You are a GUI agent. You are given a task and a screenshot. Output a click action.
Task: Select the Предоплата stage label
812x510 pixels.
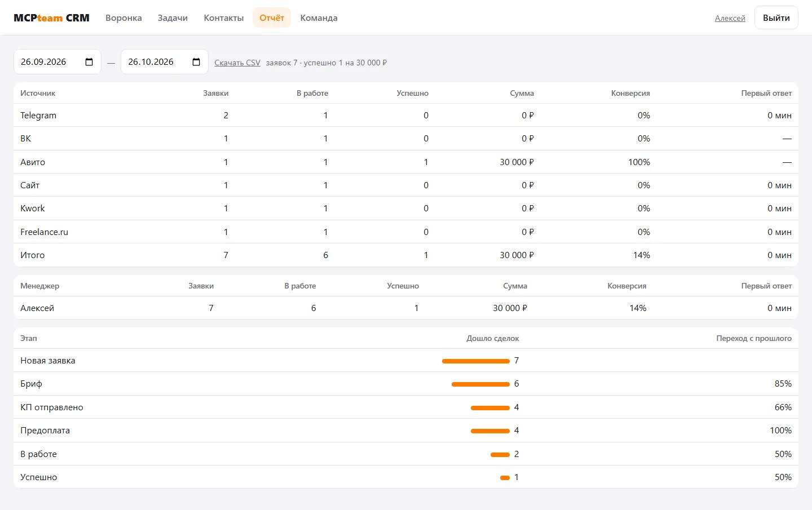45,431
